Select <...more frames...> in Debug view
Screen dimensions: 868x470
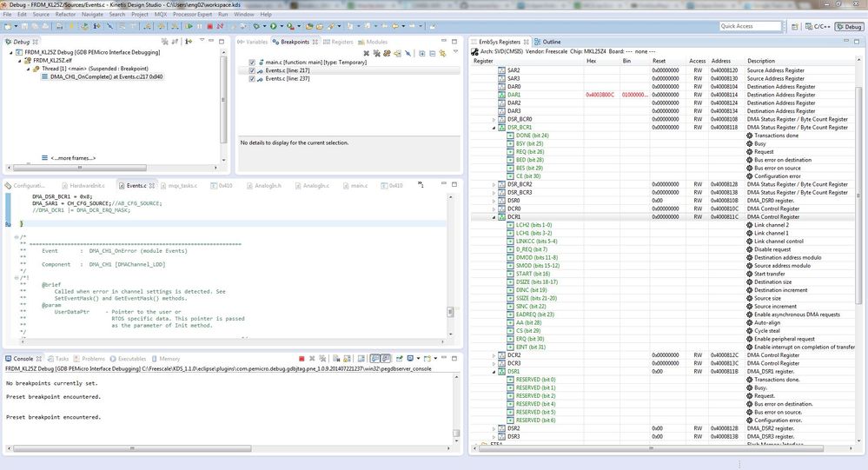[72, 158]
